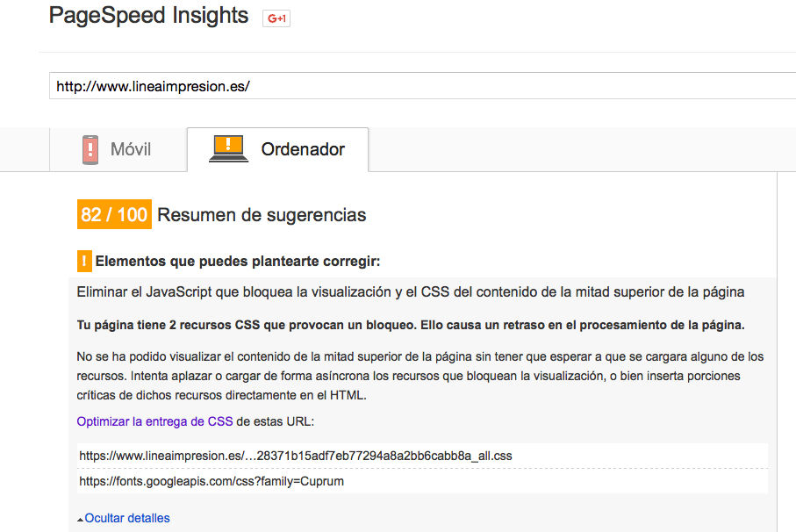Screen dimensions: 796x532
Task: Click bold text about 2 recursos CSS
Action: click(411, 325)
